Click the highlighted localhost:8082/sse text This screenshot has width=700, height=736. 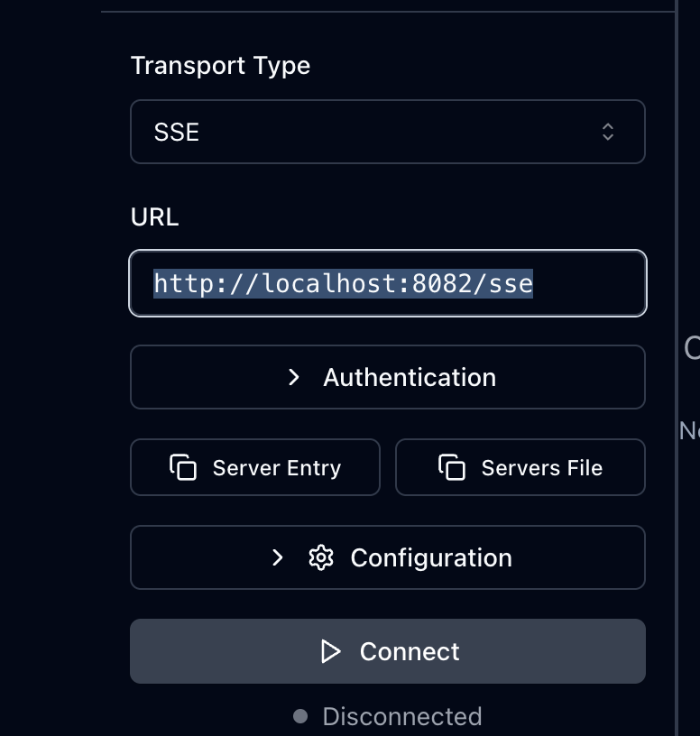pos(343,283)
